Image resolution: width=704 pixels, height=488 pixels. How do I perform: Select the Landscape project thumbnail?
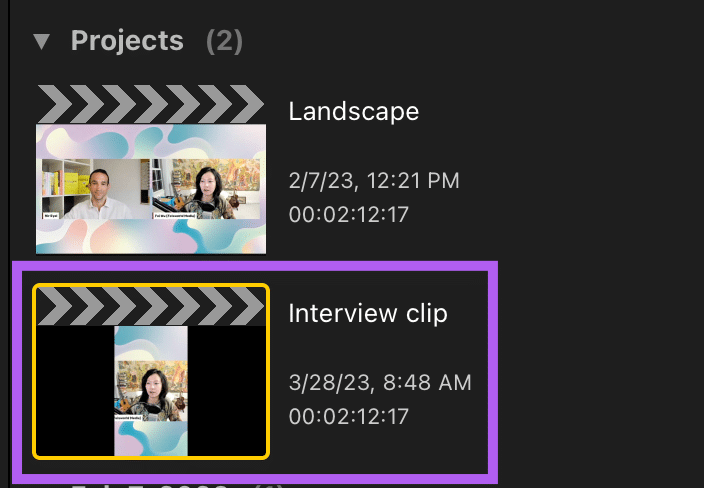(x=151, y=189)
